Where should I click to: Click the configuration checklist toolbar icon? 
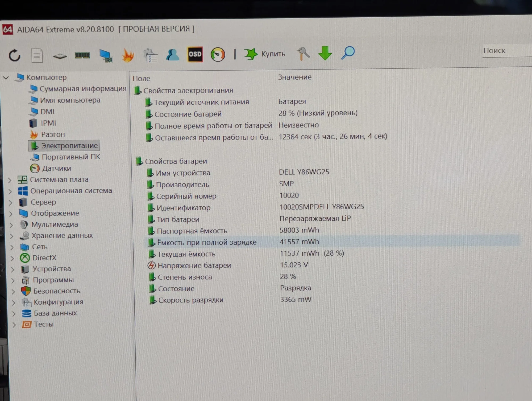click(151, 55)
